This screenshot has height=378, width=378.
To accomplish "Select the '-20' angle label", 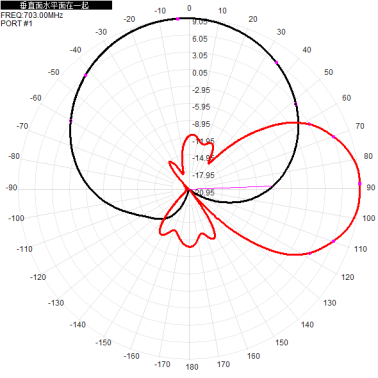I will click(129, 19).
